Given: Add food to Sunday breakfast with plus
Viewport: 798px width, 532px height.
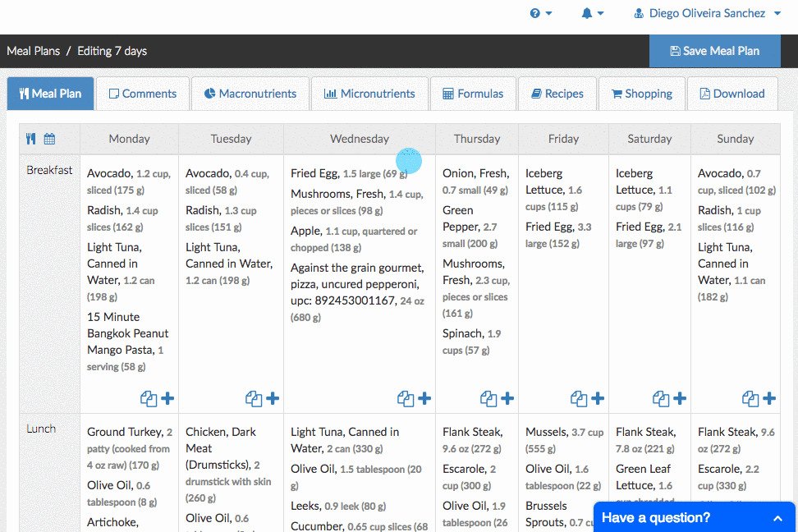Looking at the screenshot, I should 769,399.
